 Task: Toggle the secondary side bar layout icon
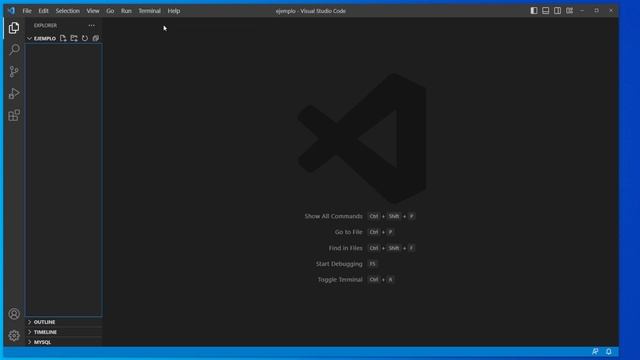pos(558,11)
